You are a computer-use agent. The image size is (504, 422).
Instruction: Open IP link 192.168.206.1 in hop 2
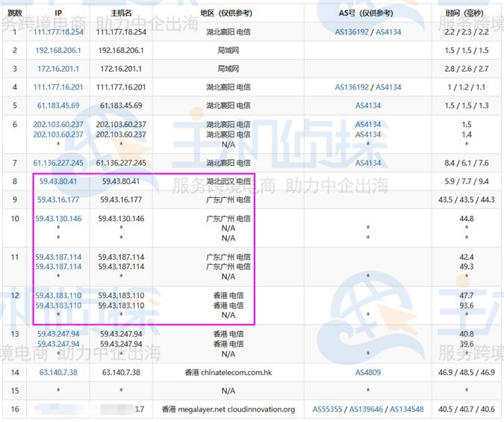coord(58,50)
